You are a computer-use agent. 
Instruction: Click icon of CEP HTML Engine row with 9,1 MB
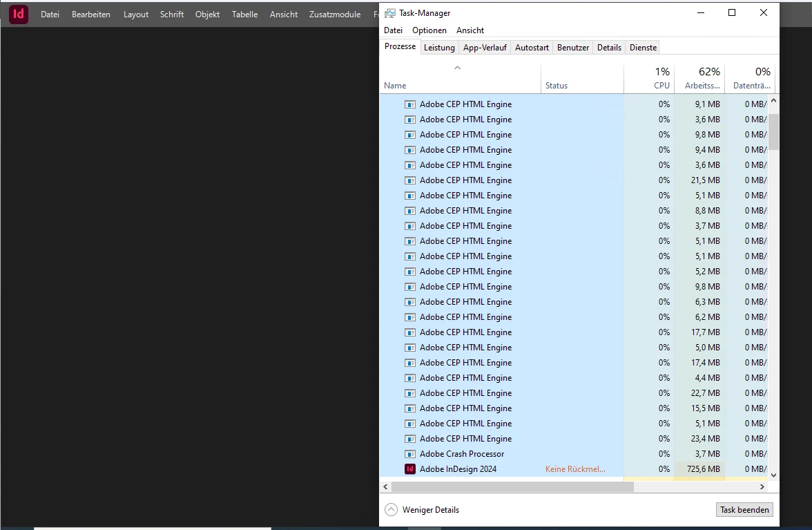pyautogui.click(x=409, y=104)
